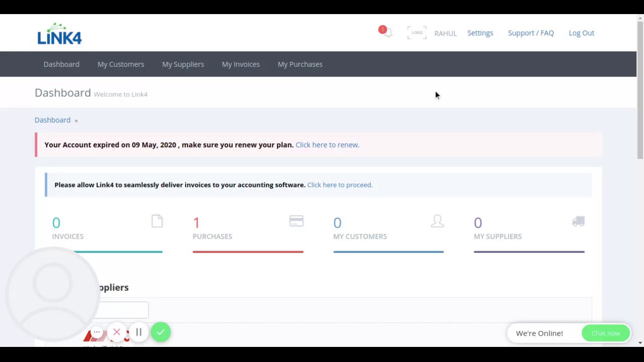This screenshot has width=644, height=362.
Task: Finish recording with the green checkmark
Action: (x=160, y=332)
